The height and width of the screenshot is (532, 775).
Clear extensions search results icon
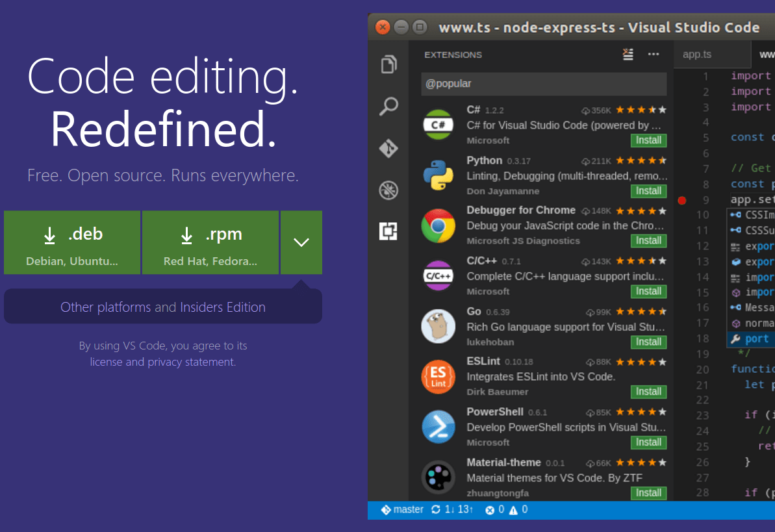(628, 54)
